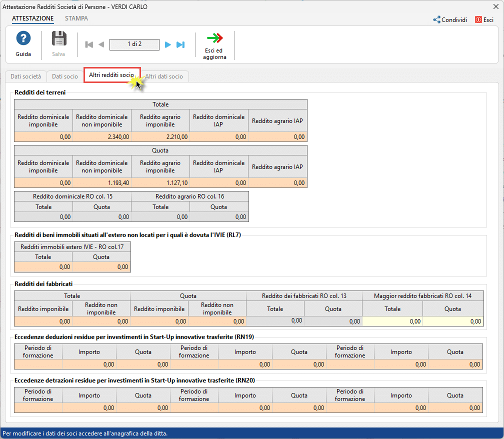Click Maggior reddito fabbricati Quota field
504x439 pixels.
click(x=453, y=321)
